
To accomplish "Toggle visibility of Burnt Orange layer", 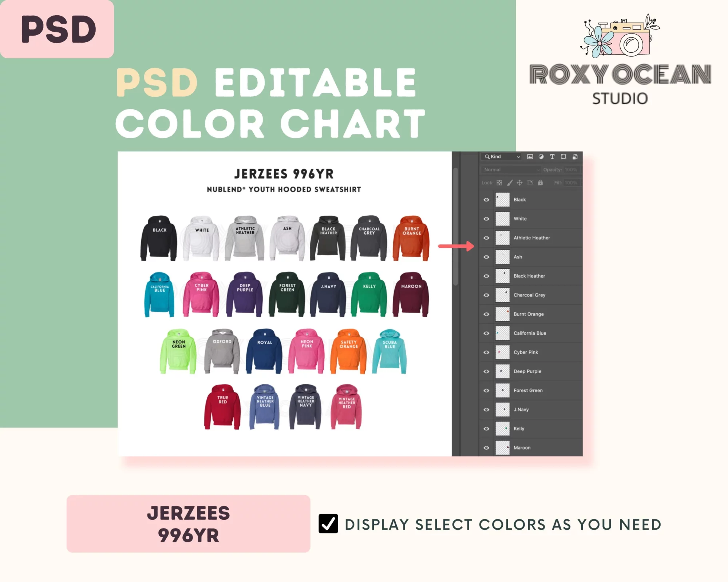I will point(487,314).
